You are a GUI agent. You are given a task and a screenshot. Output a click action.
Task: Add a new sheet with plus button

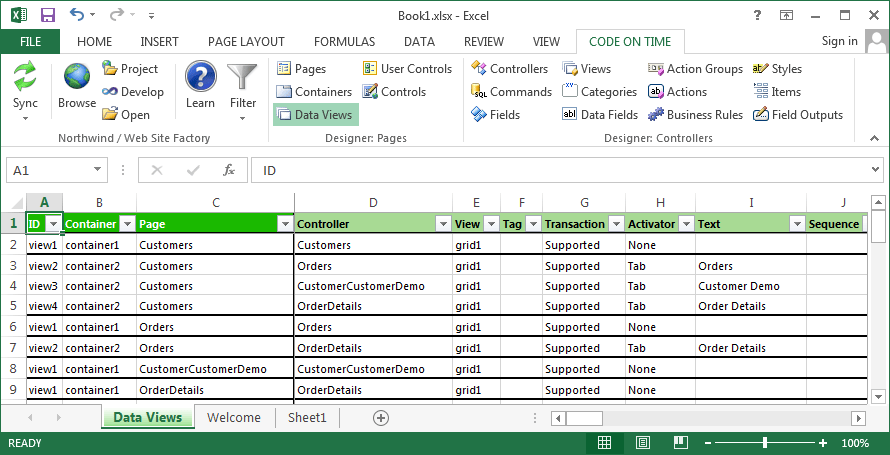380,418
